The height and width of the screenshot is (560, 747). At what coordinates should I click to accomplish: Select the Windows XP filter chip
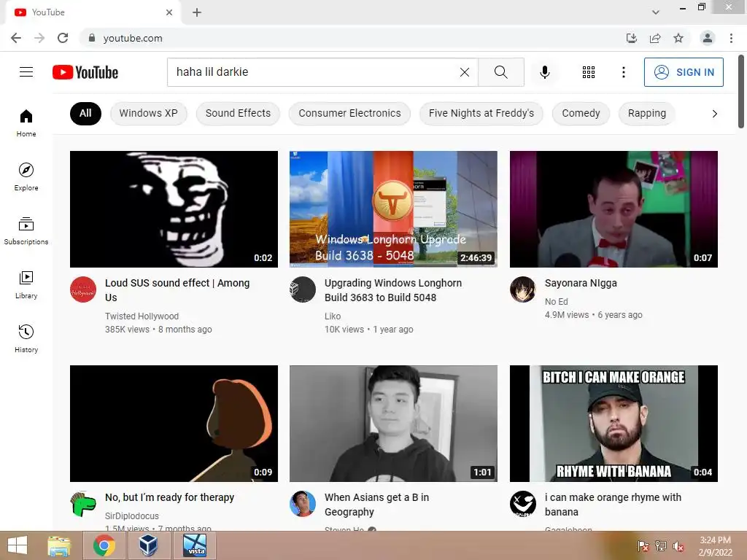coord(148,113)
